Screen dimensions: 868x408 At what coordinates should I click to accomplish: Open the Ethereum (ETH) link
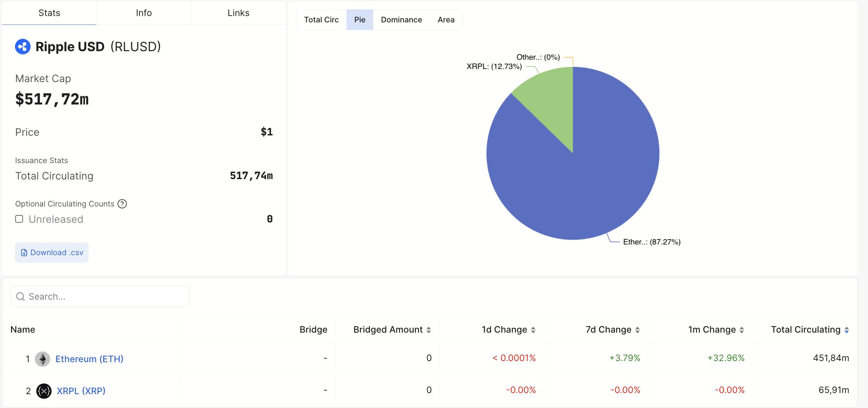(89, 359)
